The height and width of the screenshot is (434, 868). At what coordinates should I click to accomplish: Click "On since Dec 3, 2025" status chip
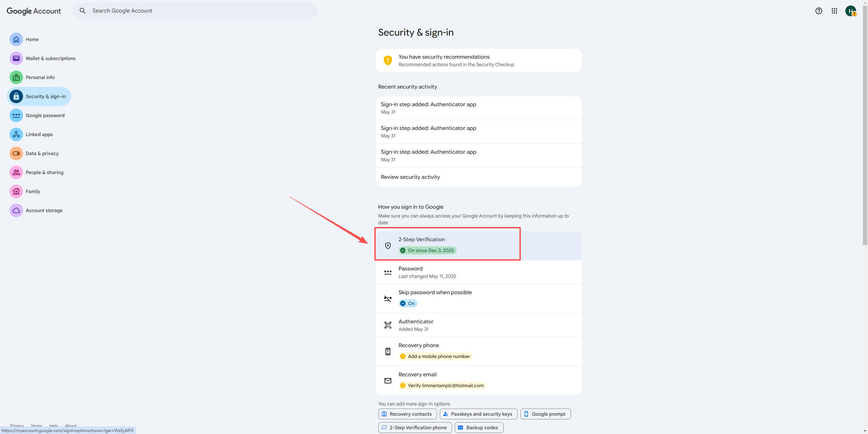click(x=428, y=250)
